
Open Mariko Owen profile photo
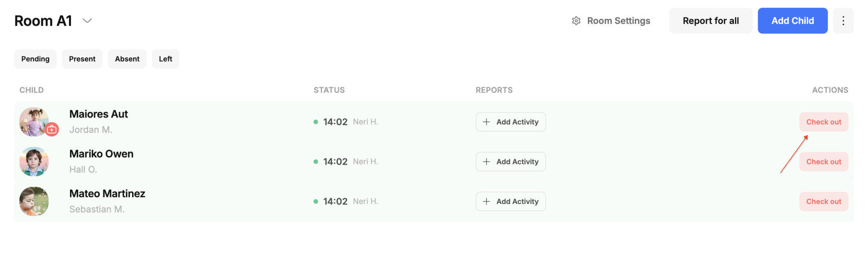(x=34, y=162)
